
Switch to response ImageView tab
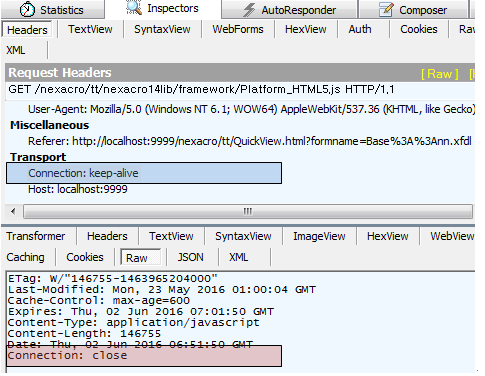tap(319, 236)
